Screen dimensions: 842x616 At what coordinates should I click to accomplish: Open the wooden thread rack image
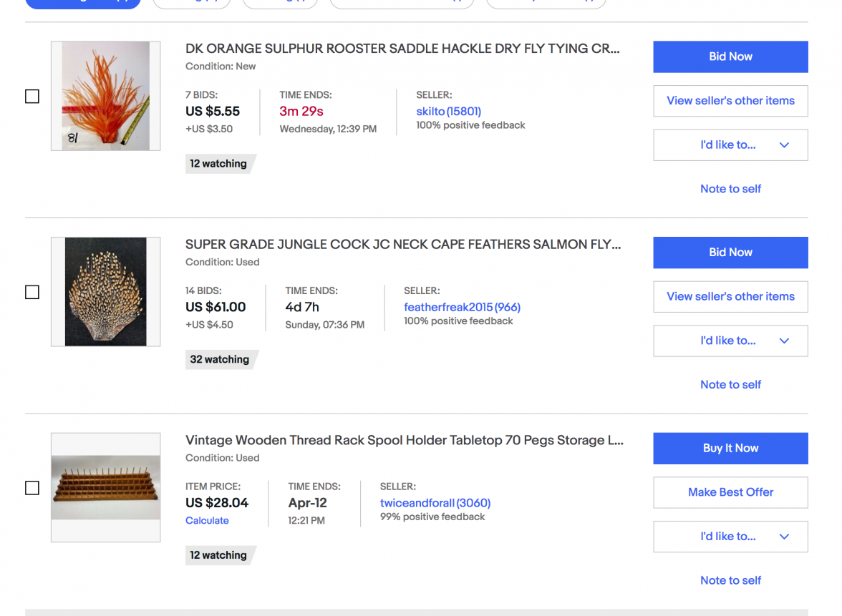[105, 487]
